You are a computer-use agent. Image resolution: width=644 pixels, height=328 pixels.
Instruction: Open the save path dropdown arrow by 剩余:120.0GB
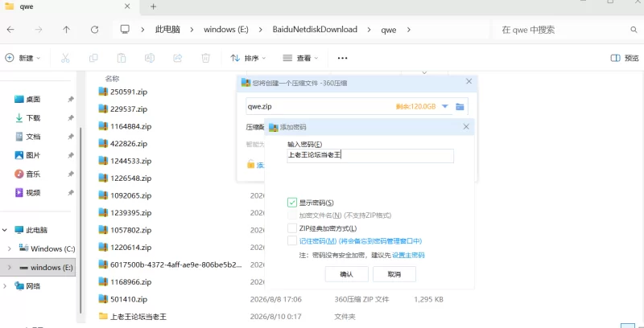click(445, 107)
